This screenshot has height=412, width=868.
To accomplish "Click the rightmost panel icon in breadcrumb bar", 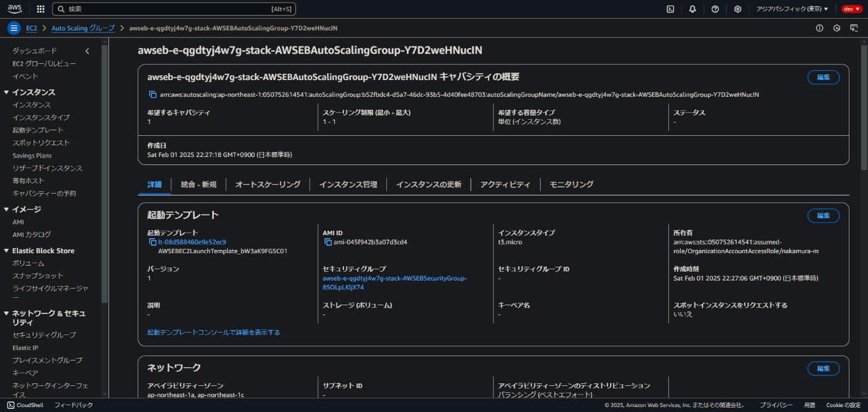I will click(854, 28).
